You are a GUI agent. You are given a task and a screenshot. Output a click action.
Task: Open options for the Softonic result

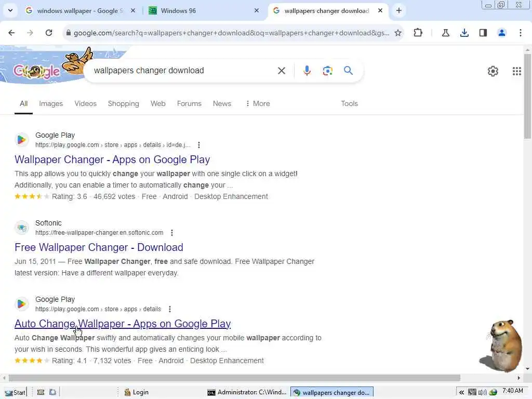(x=172, y=233)
